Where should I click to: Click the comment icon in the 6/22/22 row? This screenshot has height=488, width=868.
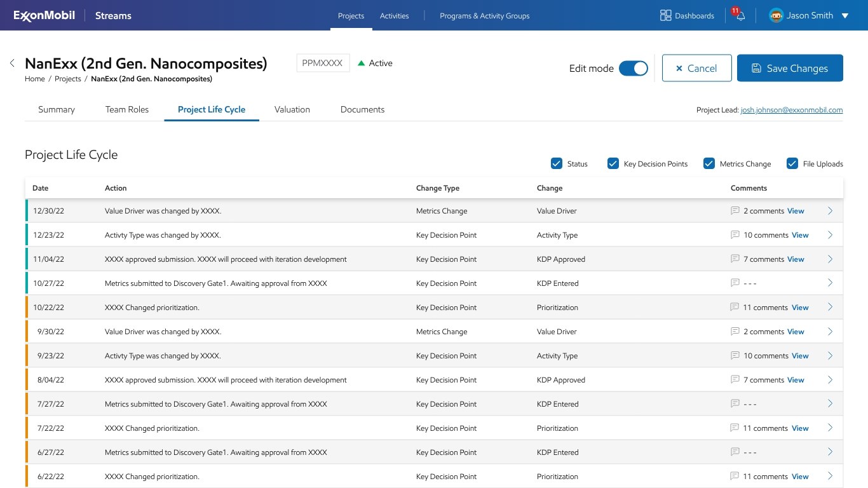(x=735, y=476)
